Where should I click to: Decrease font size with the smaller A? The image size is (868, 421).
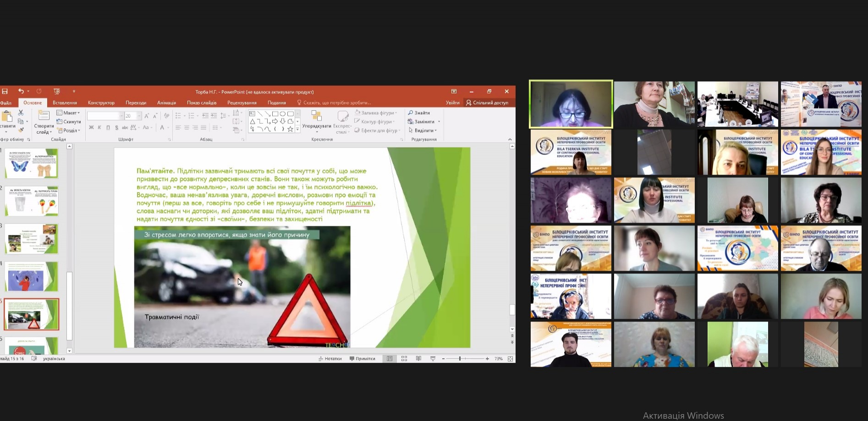(155, 116)
